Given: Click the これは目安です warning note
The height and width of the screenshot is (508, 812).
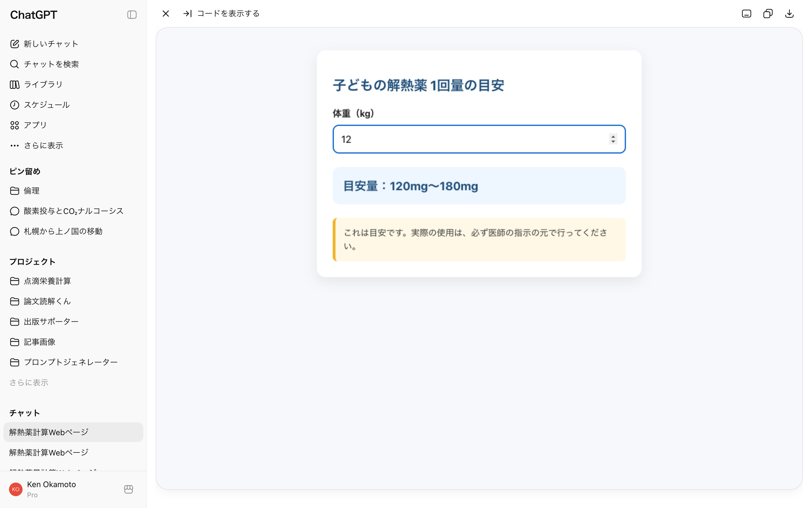Looking at the screenshot, I should [479, 240].
